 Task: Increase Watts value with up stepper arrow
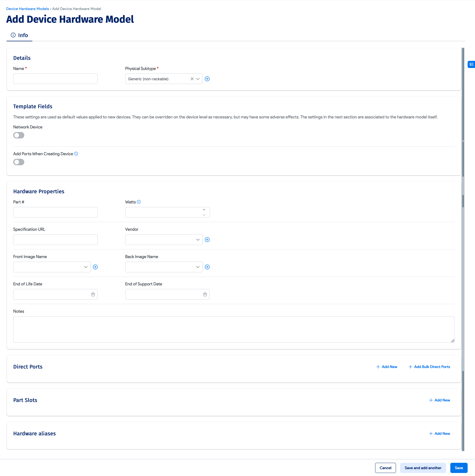[x=204, y=210]
